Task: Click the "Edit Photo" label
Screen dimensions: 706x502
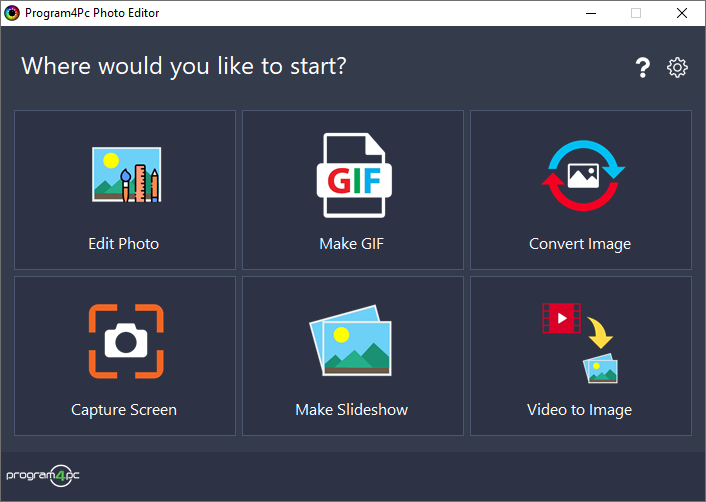Action: pyautogui.click(x=123, y=244)
